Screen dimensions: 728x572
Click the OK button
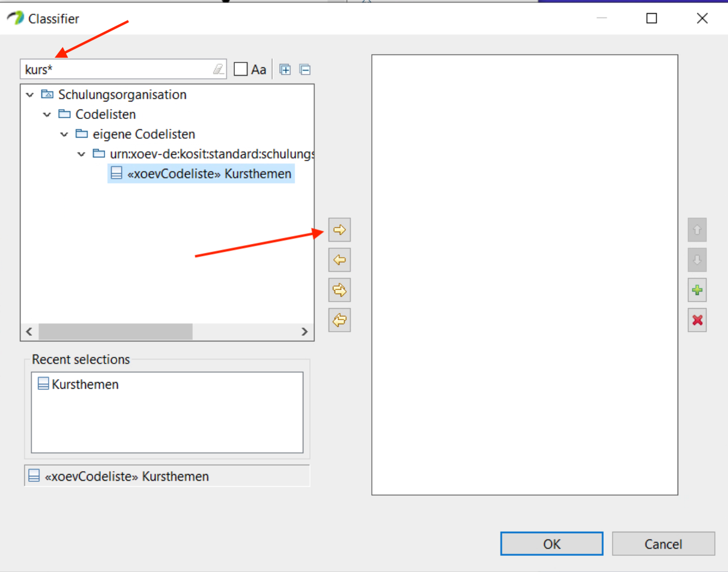(551, 544)
